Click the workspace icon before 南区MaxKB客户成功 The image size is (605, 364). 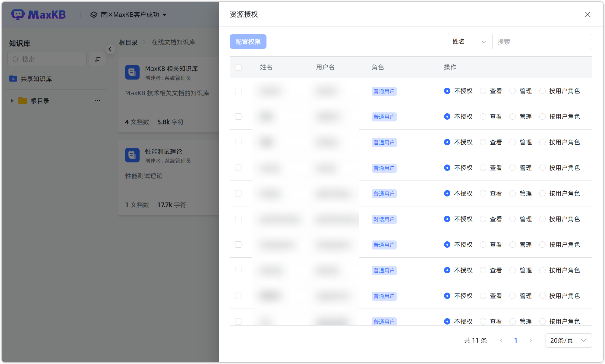click(x=93, y=14)
